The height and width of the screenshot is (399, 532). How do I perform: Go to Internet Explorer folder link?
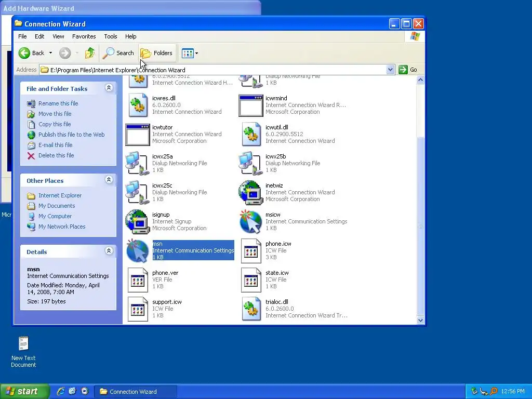60,195
